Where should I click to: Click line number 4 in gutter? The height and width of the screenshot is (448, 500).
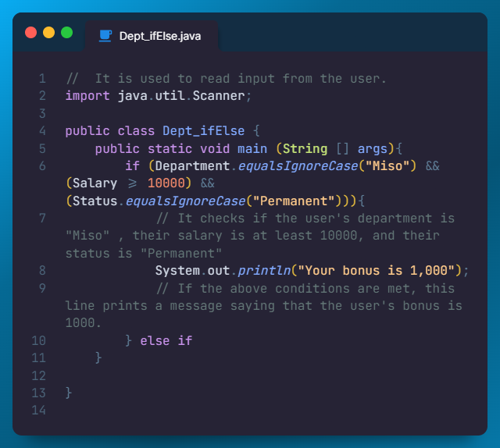pos(42,131)
